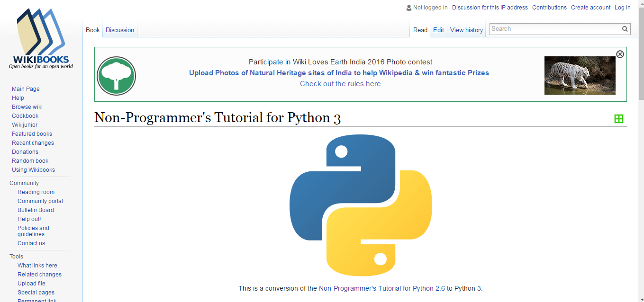Click the user icon beside Not logged in
Image resolution: width=644 pixels, height=302 pixels.
tap(408, 7)
